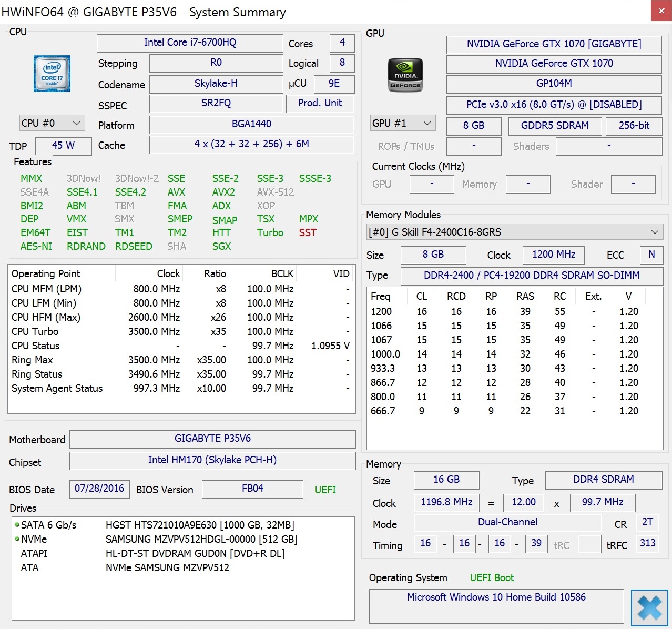Click the 8 GB GPU memory field

click(474, 126)
